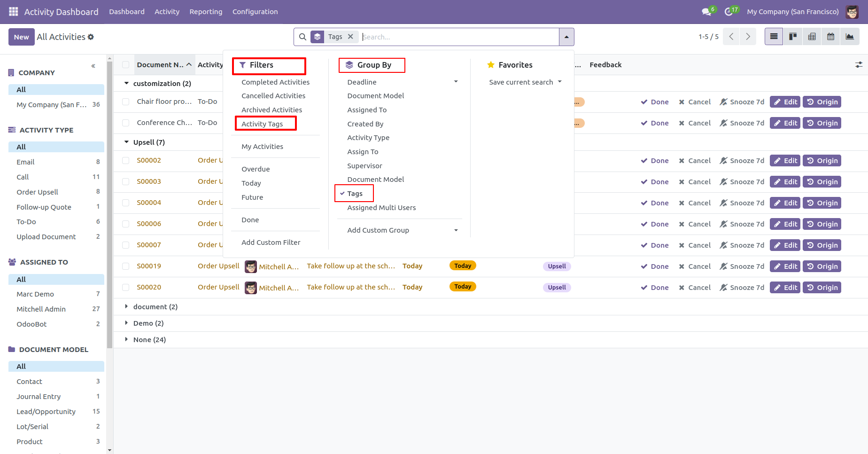Screen dimensions: 868x454
Task: Switch to kanban view
Action: click(793, 37)
